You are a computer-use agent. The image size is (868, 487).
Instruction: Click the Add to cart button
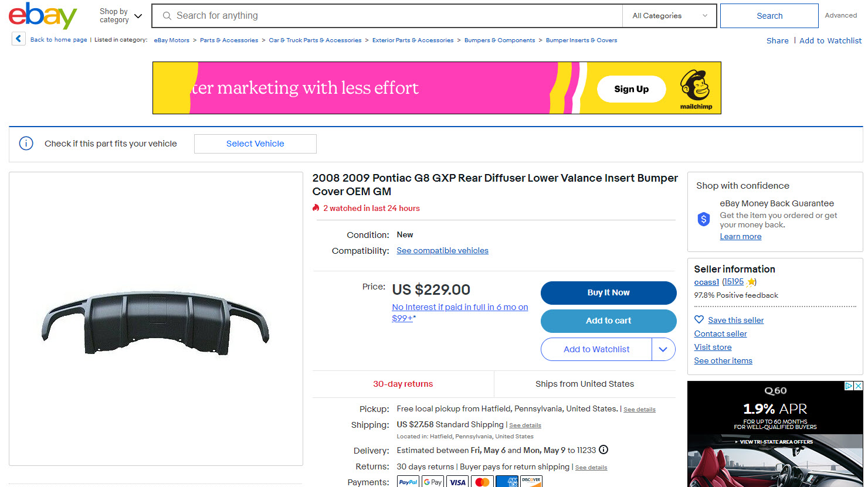pyautogui.click(x=608, y=321)
